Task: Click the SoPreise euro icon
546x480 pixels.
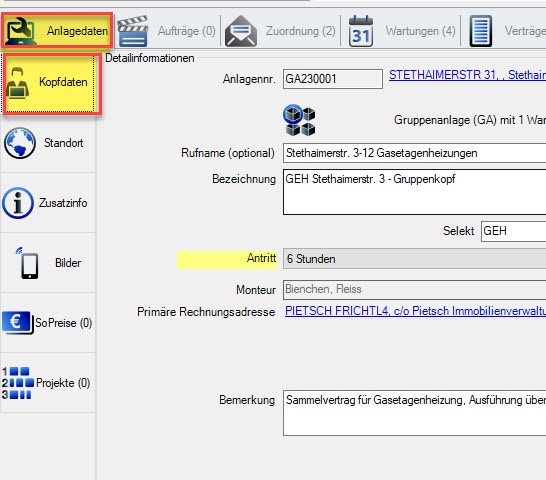Action: pyautogui.click(x=17, y=323)
